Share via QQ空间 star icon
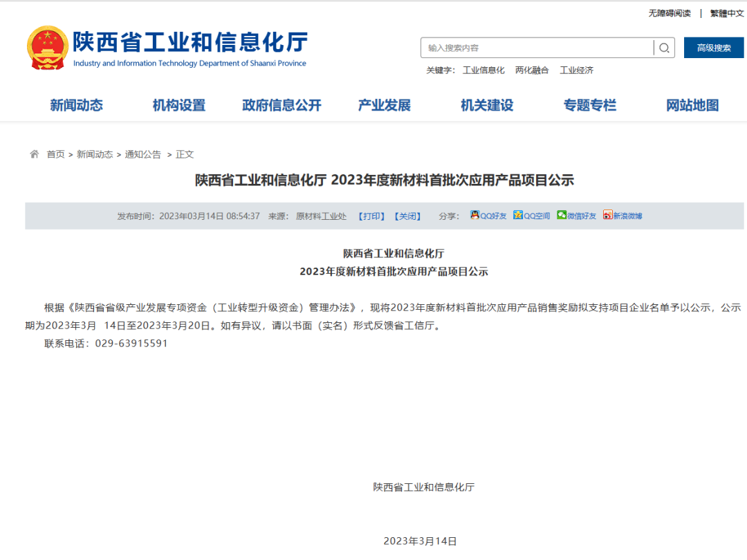Viewport: 747px width, 560px height. point(518,215)
